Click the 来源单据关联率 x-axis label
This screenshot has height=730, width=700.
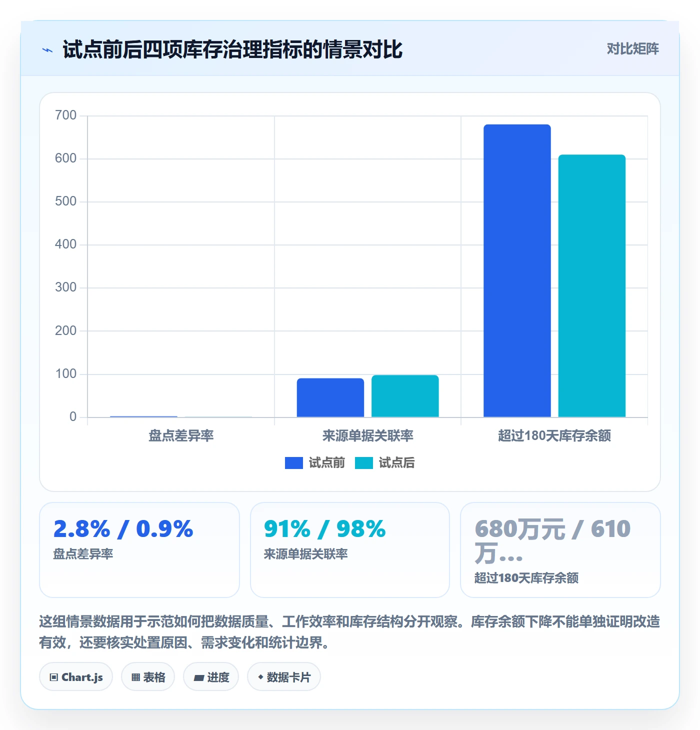(x=368, y=436)
